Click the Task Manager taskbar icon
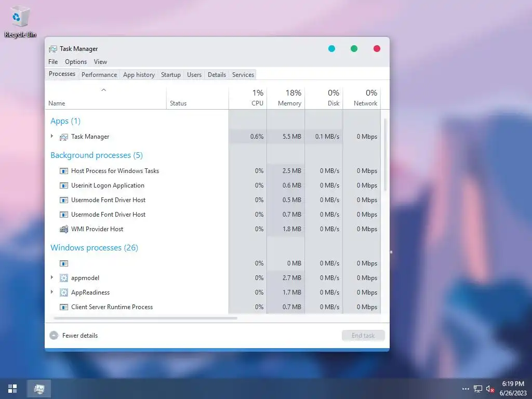Viewport: 532px width, 399px height. pyautogui.click(x=39, y=389)
